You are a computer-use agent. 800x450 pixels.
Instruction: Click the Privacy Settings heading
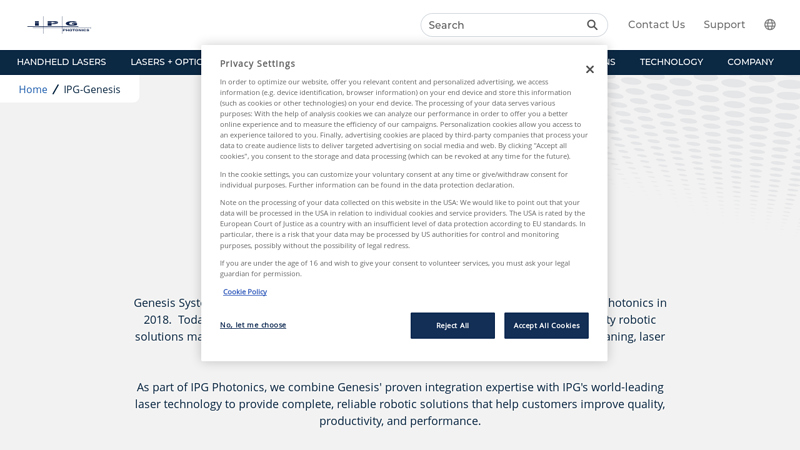click(257, 64)
